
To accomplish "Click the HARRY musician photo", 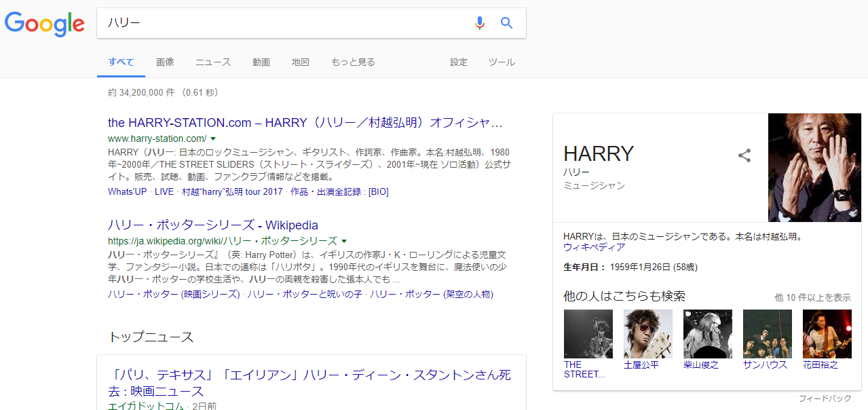I will (814, 168).
